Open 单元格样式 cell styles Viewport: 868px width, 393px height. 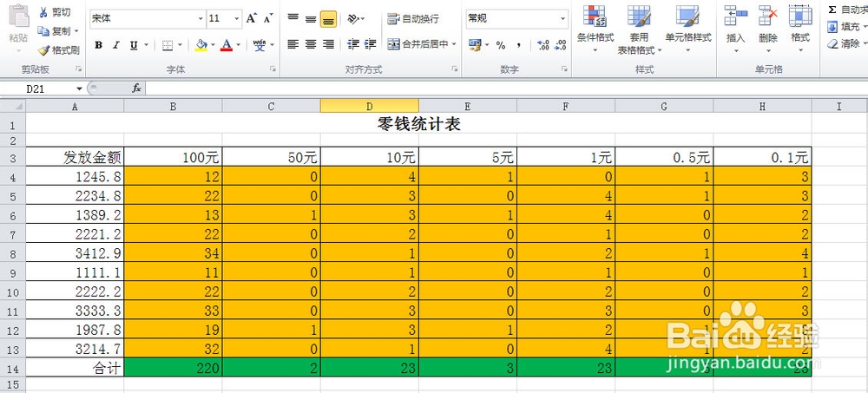[x=688, y=29]
